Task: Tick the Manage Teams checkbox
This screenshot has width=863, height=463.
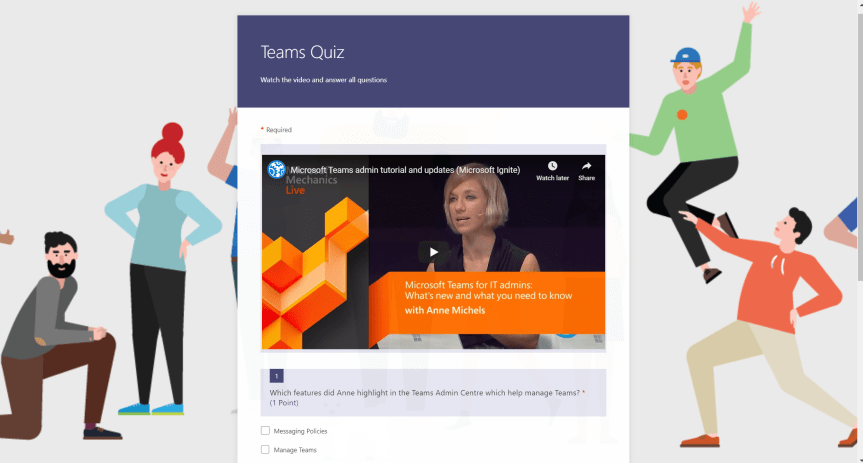Action: coord(265,449)
